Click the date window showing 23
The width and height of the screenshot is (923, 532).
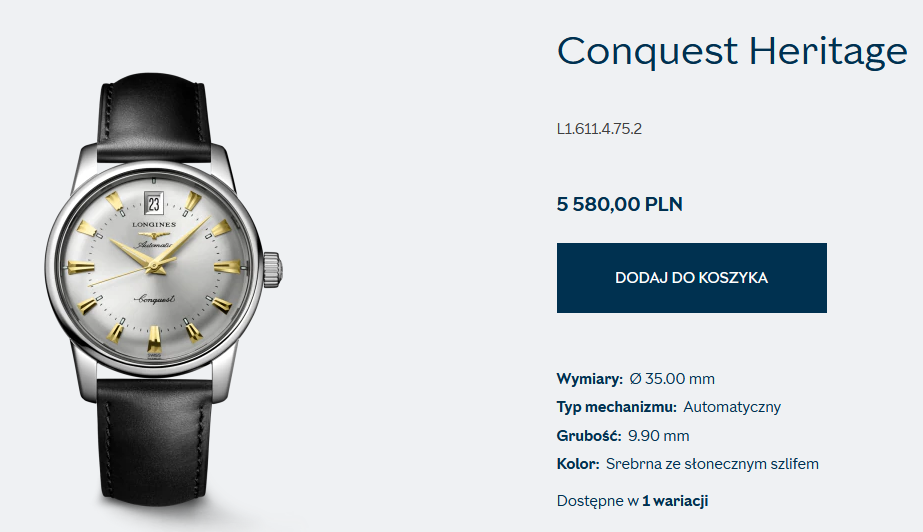tap(154, 204)
